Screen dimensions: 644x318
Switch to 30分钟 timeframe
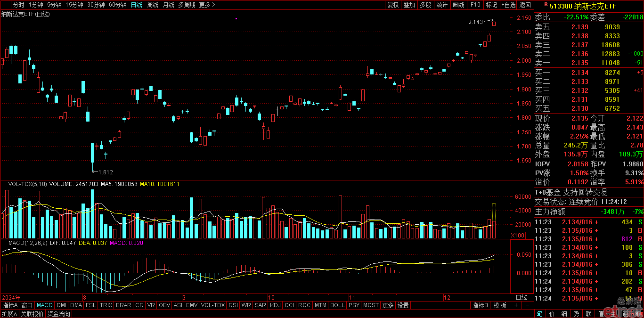96,5
